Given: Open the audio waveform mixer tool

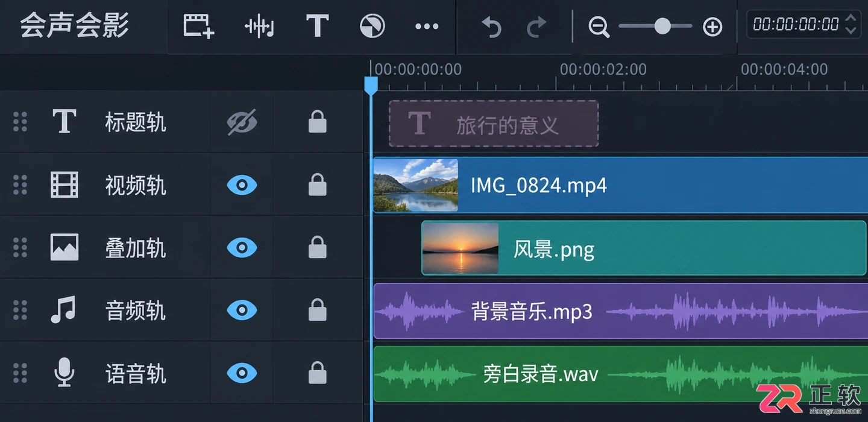Looking at the screenshot, I should [x=260, y=27].
